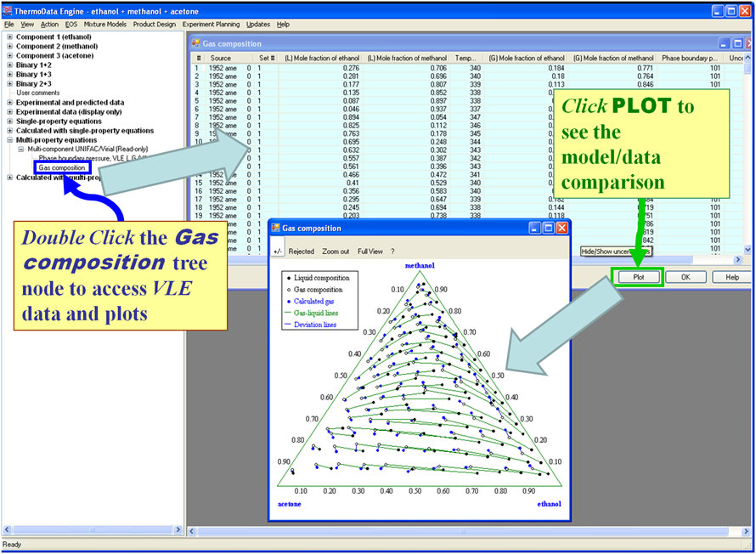Click the ThermoData Engine application icon
The width and height of the screenshot is (756, 554).
(7, 10)
